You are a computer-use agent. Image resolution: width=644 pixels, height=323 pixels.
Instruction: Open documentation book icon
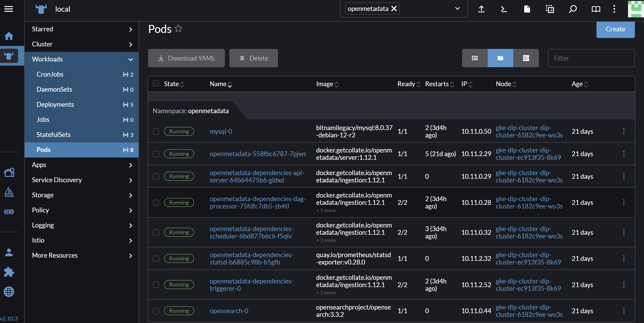(x=596, y=9)
